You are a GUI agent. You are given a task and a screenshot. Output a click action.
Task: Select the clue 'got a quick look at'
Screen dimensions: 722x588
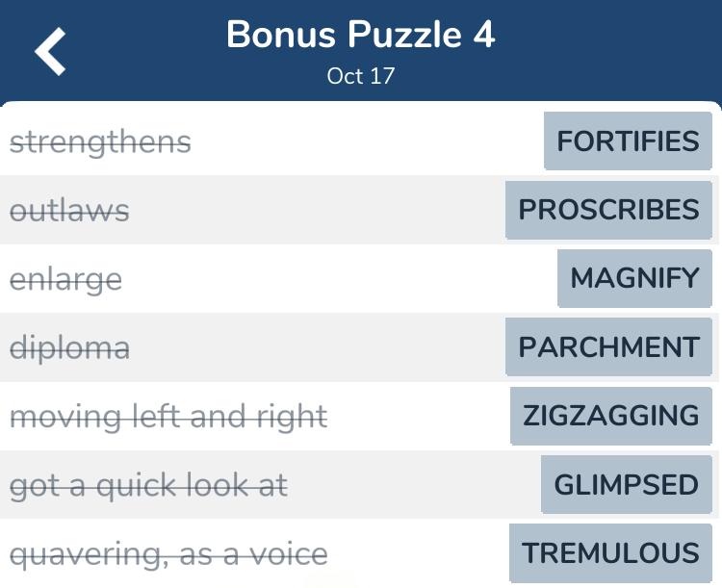[149, 486]
